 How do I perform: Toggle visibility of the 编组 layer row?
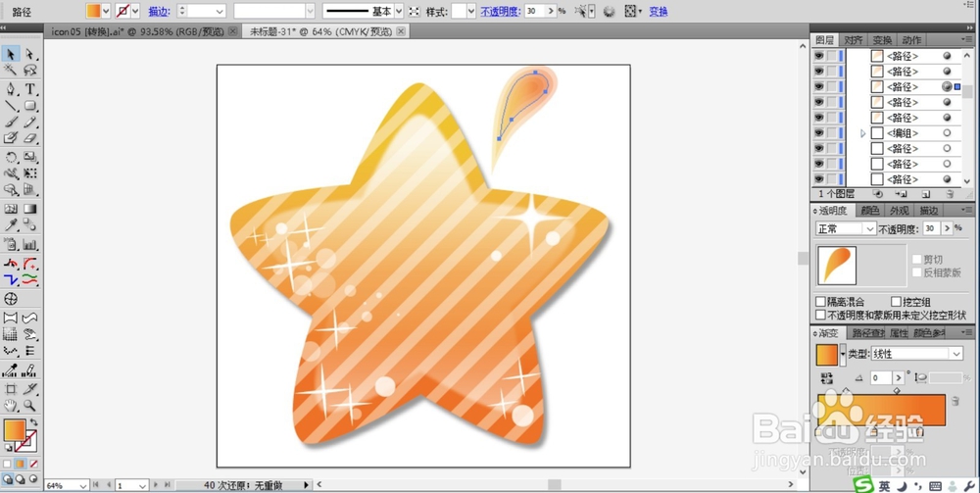click(818, 133)
